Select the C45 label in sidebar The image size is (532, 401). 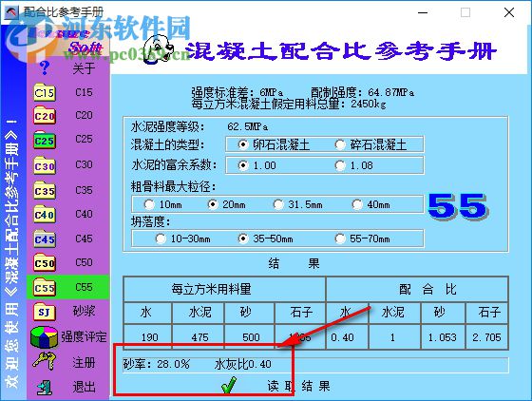click(x=84, y=239)
